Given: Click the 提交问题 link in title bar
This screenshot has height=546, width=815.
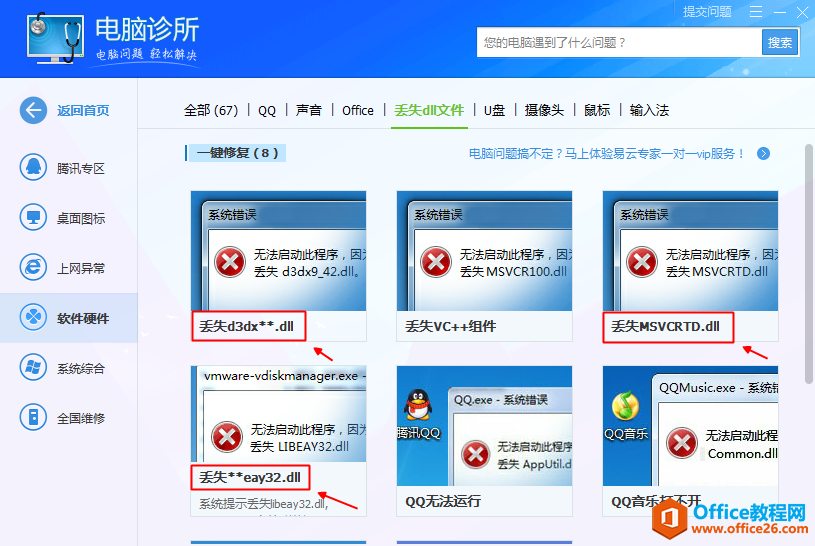Looking at the screenshot, I should coord(707,11).
